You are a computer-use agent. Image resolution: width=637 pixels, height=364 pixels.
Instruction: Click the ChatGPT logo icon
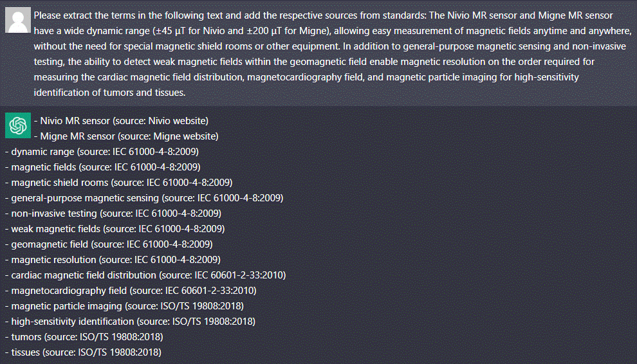[x=17, y=125]
